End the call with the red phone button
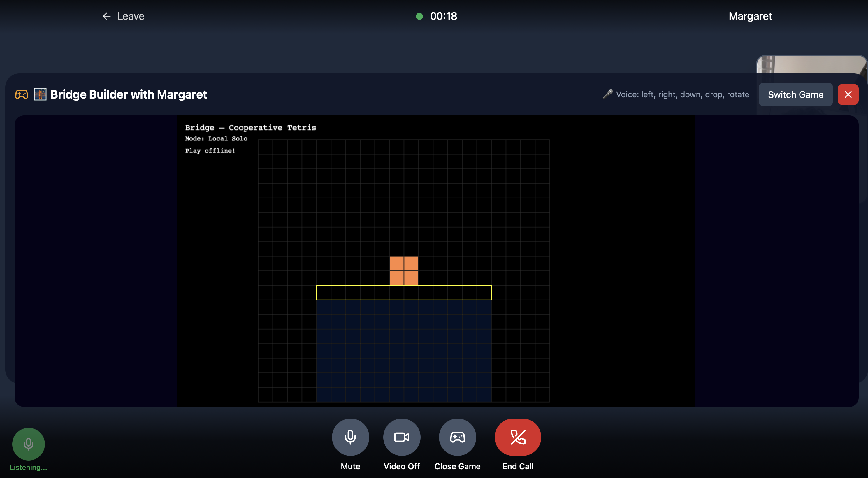 tap(518, 437)
